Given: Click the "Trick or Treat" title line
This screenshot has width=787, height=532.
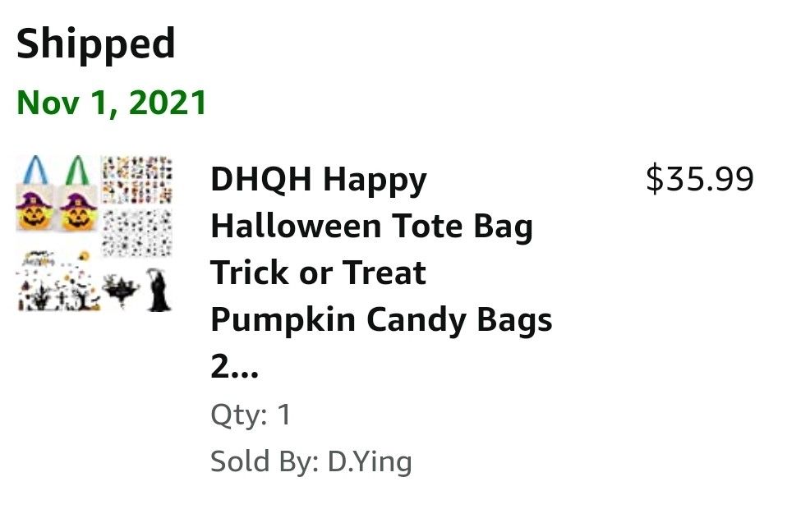Looking at the screenshot, I should (318, 273).
